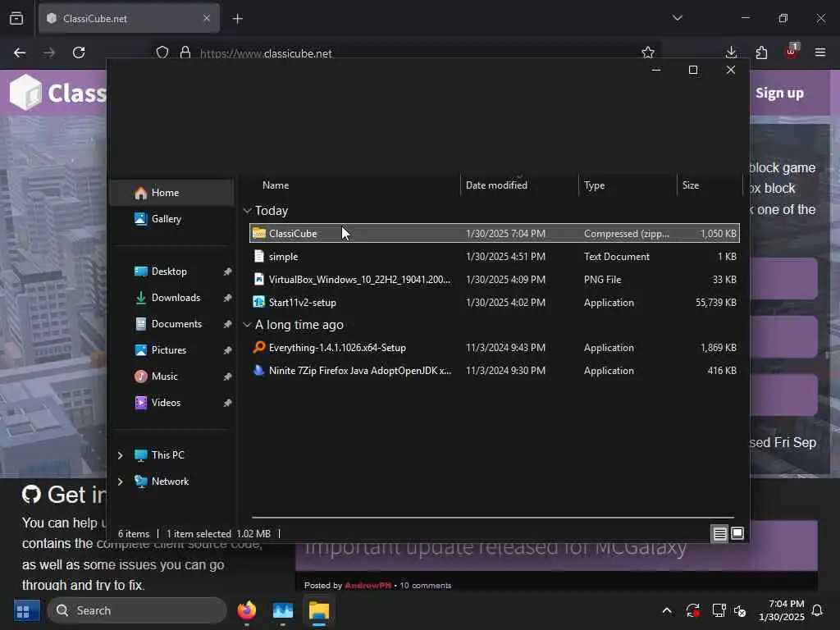Close the ClassiCube.net browser tab

pyautogui.click(x=207, y=18)
